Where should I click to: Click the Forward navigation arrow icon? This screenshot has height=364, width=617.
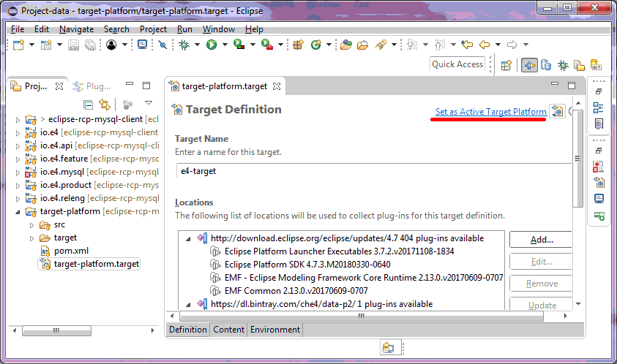click(x=512, y=45)
